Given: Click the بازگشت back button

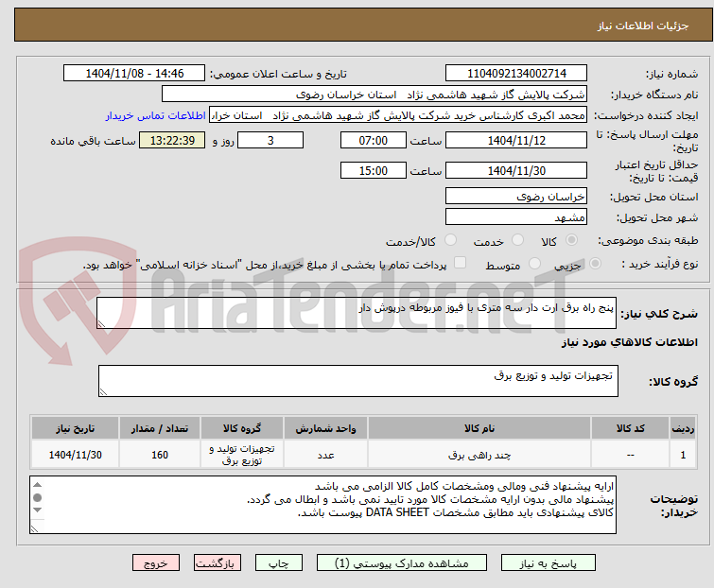Looking at the screenshot, I should coord(218,563).
